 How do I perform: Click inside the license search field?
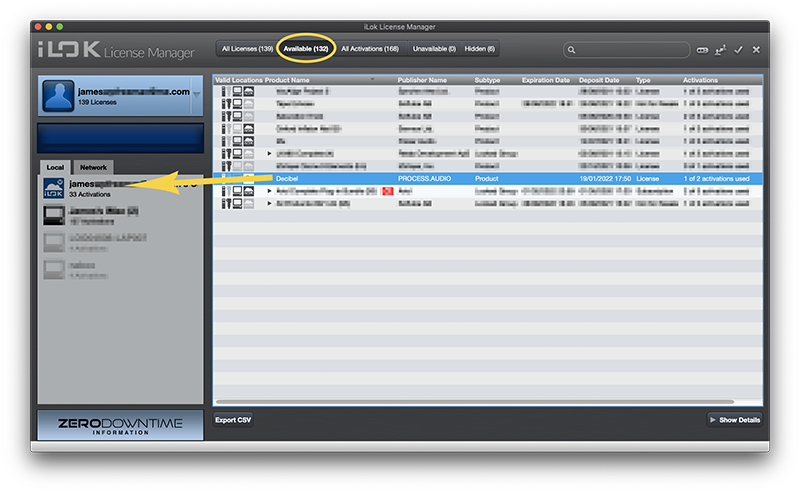tap(627, 50)
